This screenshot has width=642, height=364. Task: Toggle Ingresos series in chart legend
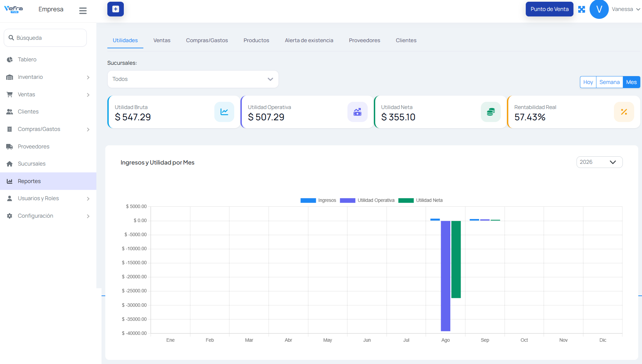[x=318, y=201]
